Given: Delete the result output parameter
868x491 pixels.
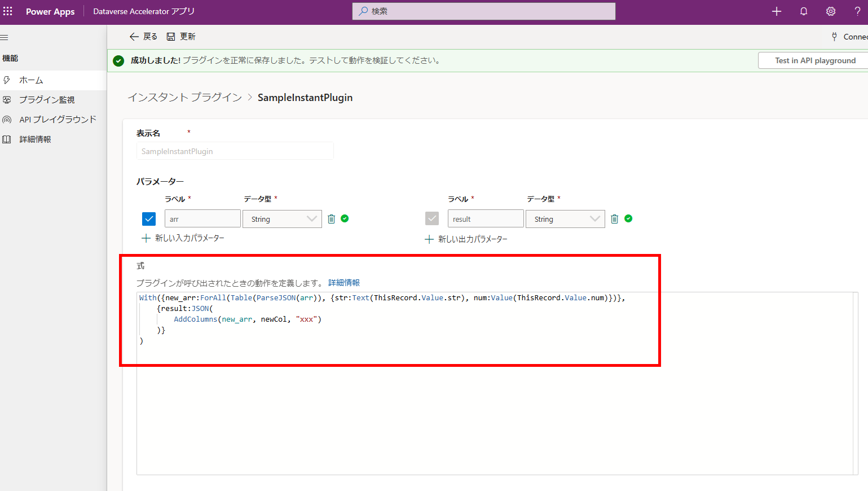Looking at the screenshot, I should [x=615, y=219].
